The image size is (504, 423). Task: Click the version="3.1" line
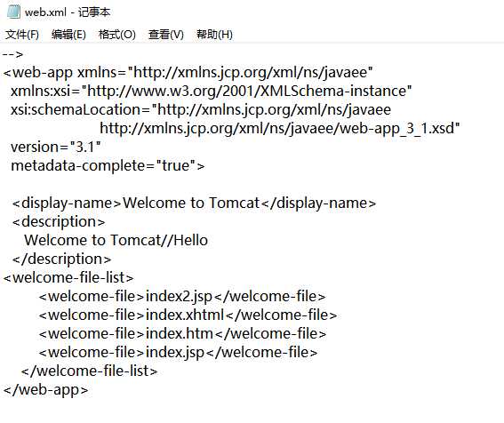tap(56, 148)
